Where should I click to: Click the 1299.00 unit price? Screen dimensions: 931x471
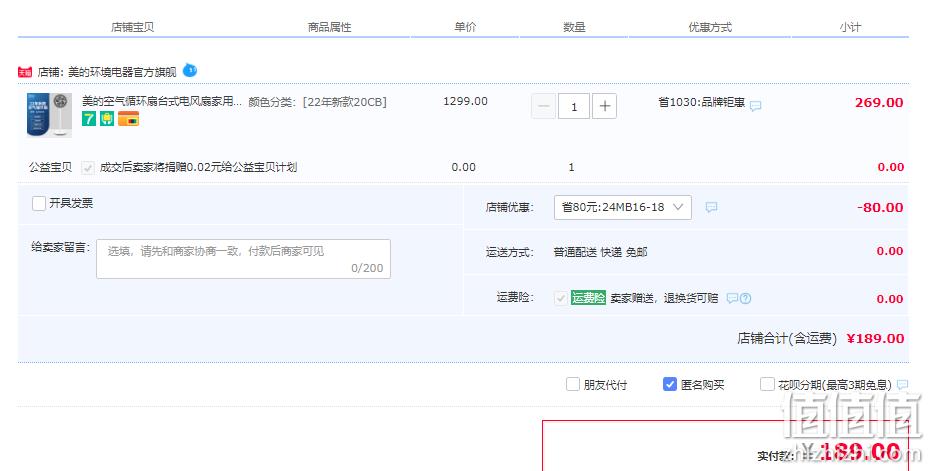click(466, 102)
